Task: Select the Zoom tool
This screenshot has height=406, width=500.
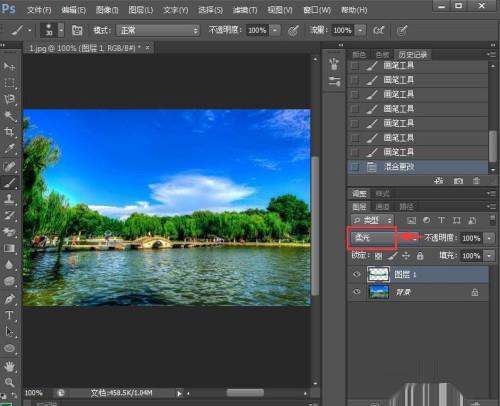Action: point(9,383)
